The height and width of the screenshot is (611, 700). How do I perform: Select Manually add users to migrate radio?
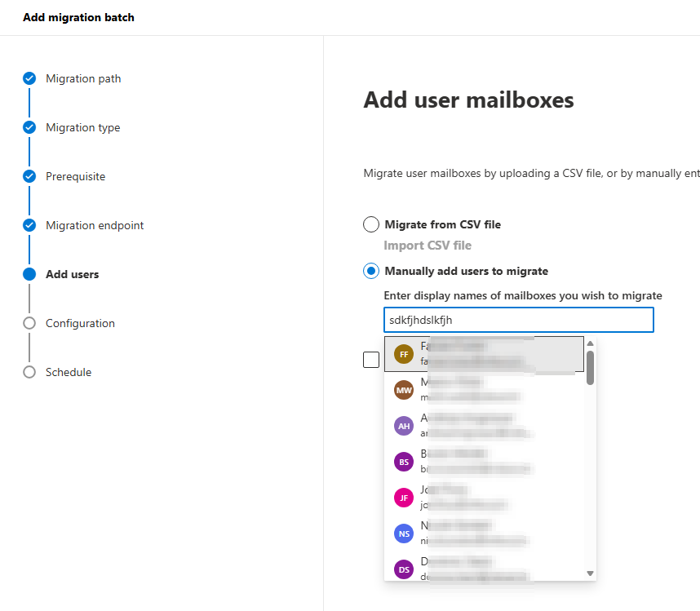[x=371, y=271]
